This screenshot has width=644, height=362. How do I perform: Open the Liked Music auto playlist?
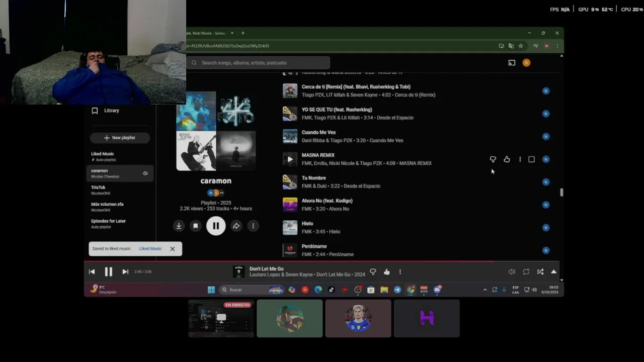coord(119,156)
